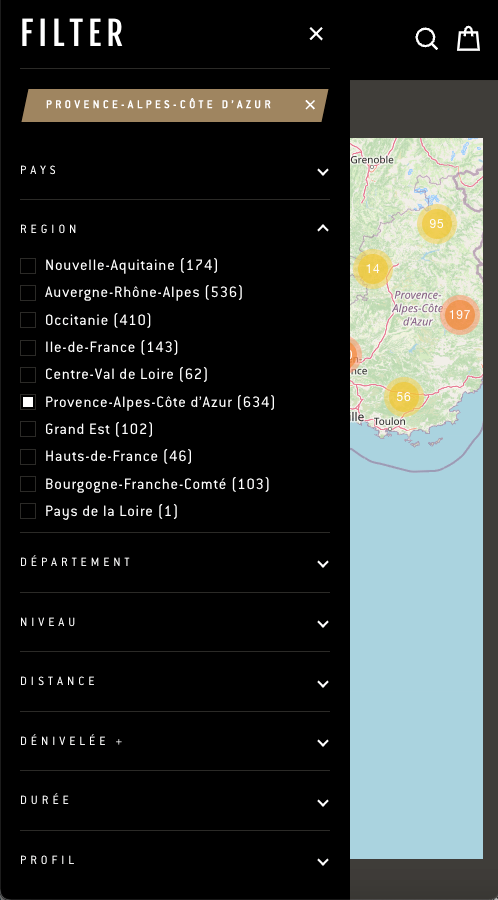Uncheck the Provence-Alpes-Côte d'Azur checkbox
This screenshot has width=498, height=900.
28,402
